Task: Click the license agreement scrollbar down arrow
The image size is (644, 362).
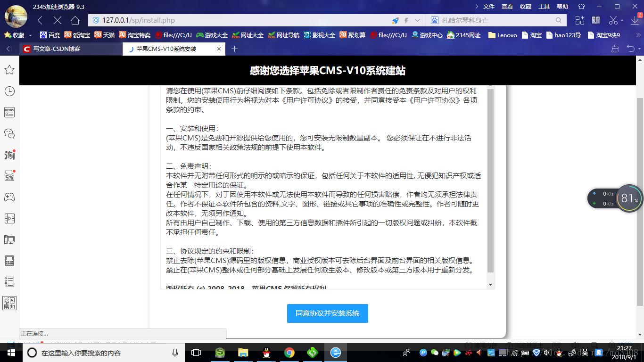Action: (x=490, y=285)
